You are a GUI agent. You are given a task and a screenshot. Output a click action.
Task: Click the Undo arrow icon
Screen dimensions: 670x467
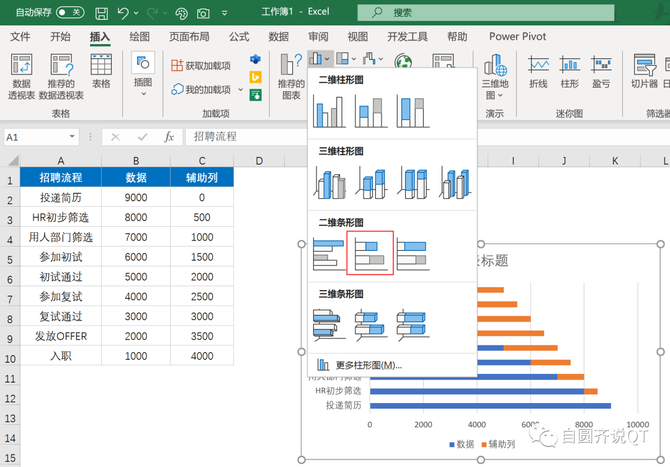point(123,13)
